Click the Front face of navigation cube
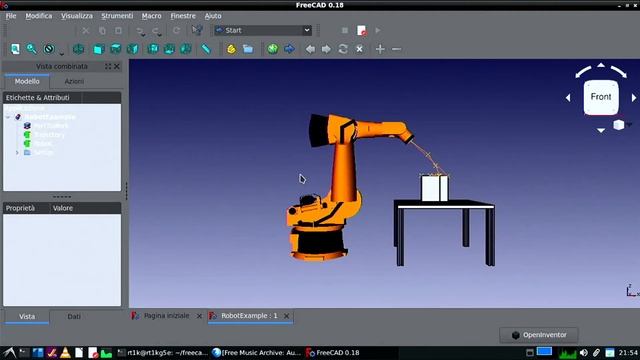The image size is (640, 360). (x=601, y=97)
